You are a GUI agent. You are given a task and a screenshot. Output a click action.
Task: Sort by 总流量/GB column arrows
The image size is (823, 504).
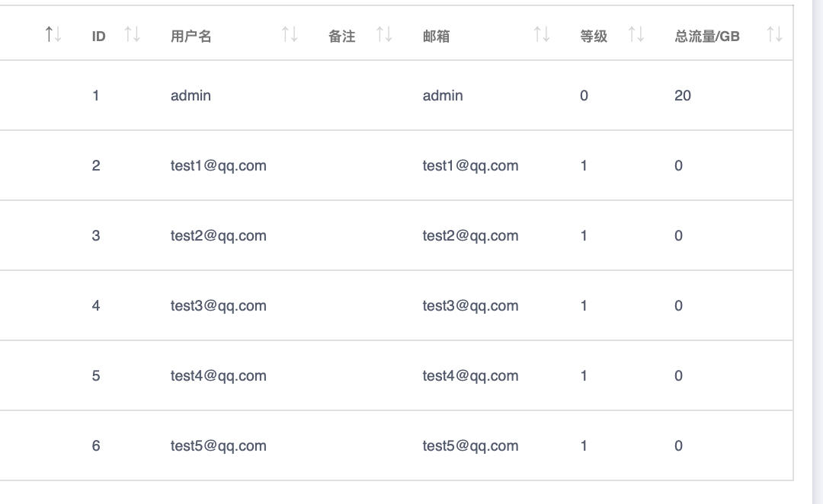(775, 34)
